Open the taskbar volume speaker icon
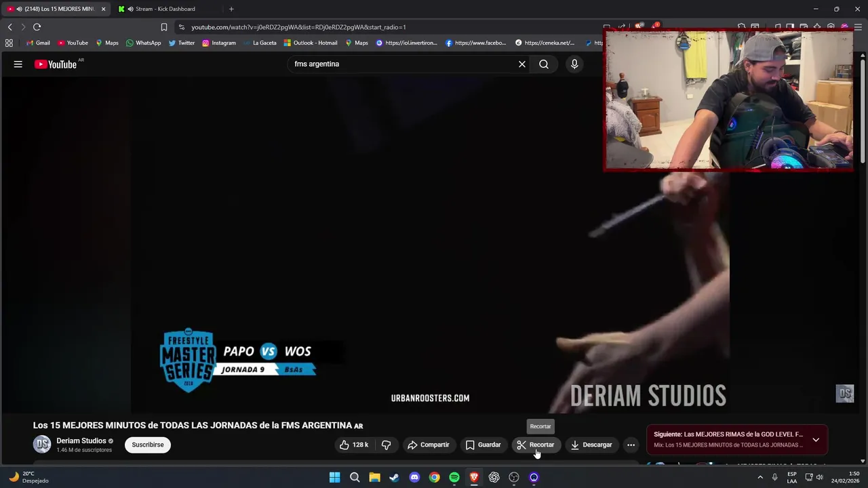The height and width of the screenshot is (488, 868). pyautogui.click(x=820, y=477)
